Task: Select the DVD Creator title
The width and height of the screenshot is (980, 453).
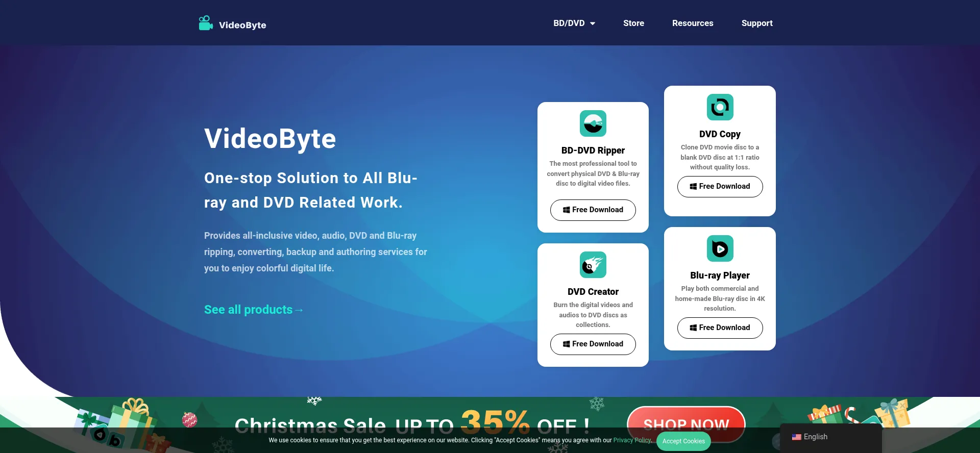Action: 593,292
